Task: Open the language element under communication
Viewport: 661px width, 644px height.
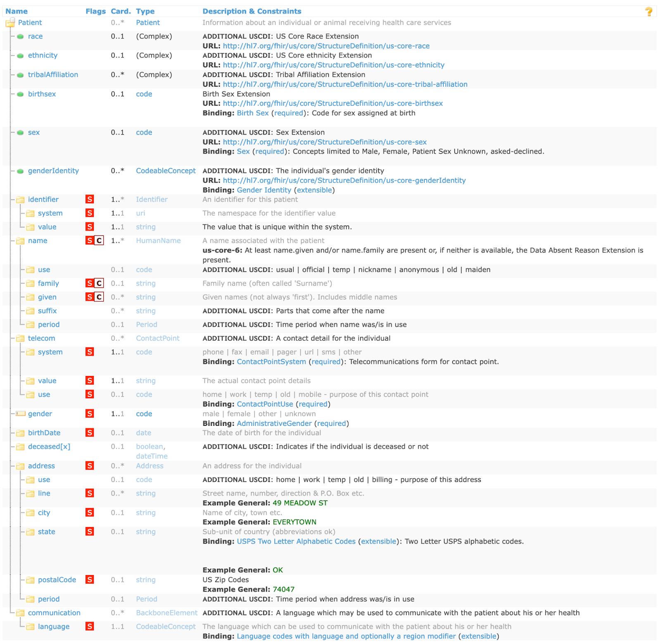Action: pyautogui.click(x=54, y=627)
